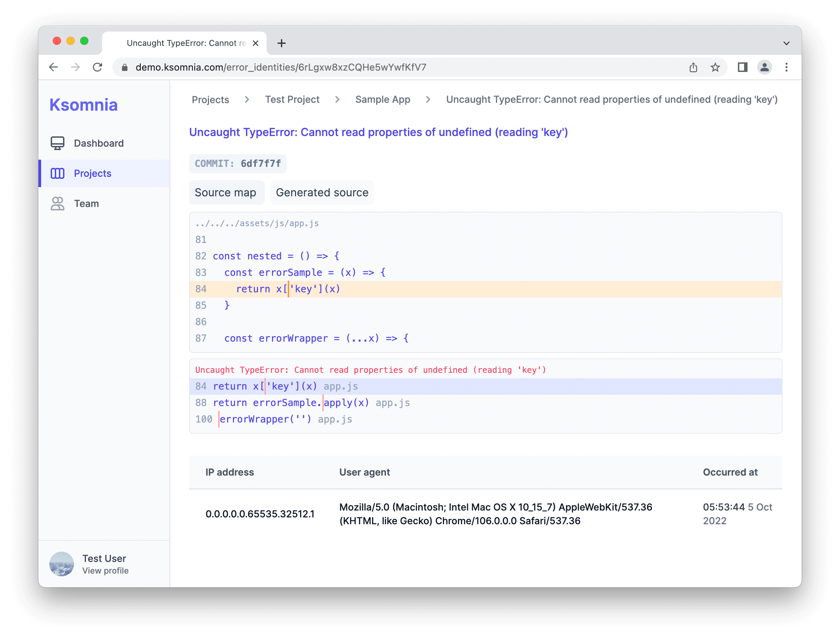The height and width of the screenshot is (638, 840).
Task: Expand the chevron after Test Project
Action: pyautogui.click(x=337, y=99)
